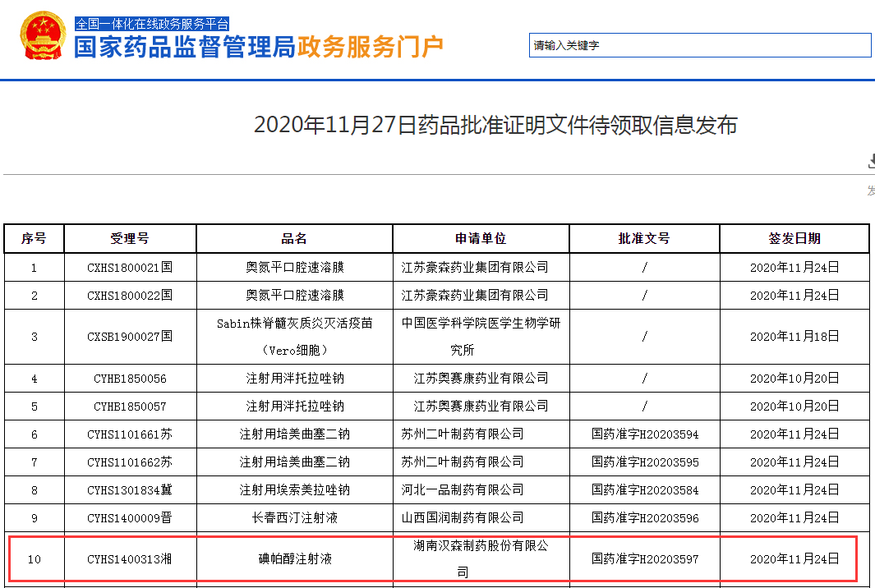Viewport: 875px width, 588px height.
Task: Click 长春西汀注射液 product name
Action: coord(295,518)
